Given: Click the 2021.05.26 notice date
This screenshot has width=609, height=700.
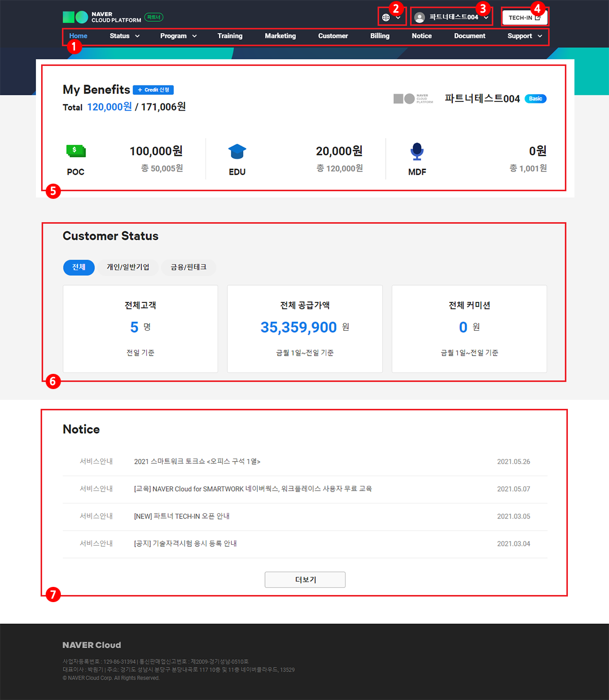Looking at the screenshot, I should (514, 462).
